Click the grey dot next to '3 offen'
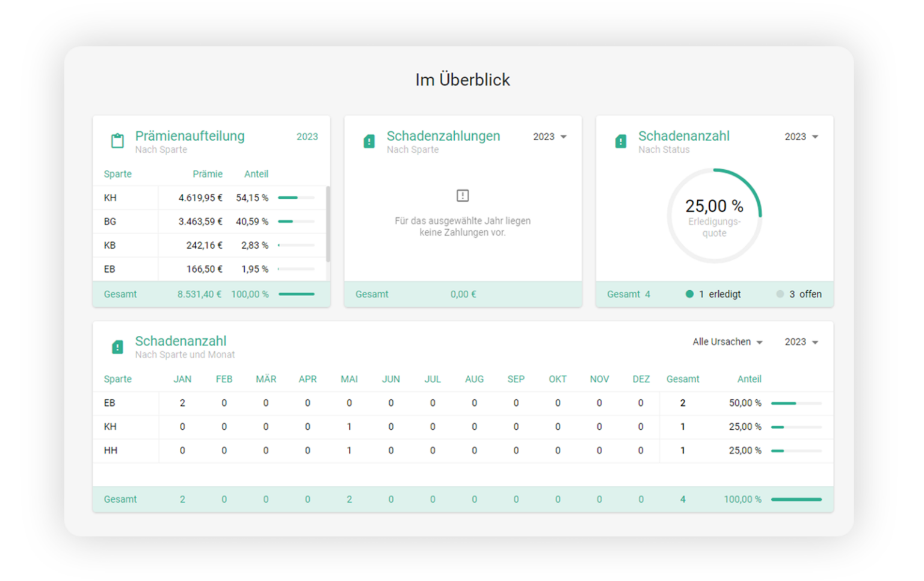Viewport: 924px width, 581px height. (x=780, y=294)
